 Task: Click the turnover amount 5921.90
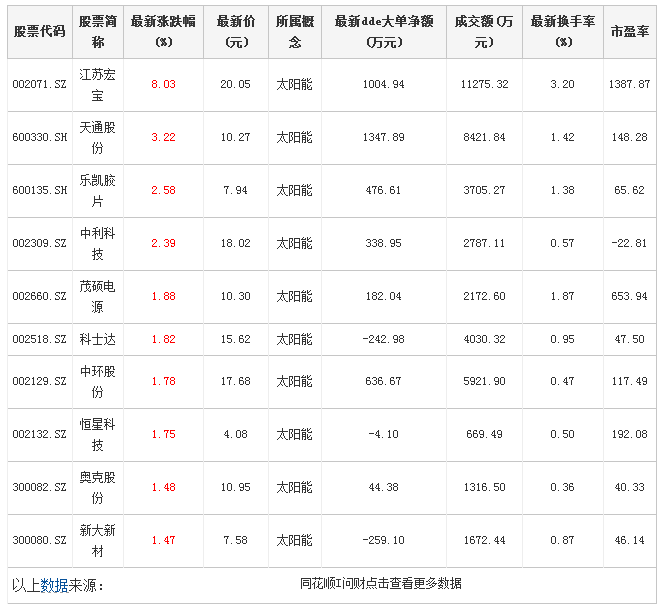tap(484, 381)
